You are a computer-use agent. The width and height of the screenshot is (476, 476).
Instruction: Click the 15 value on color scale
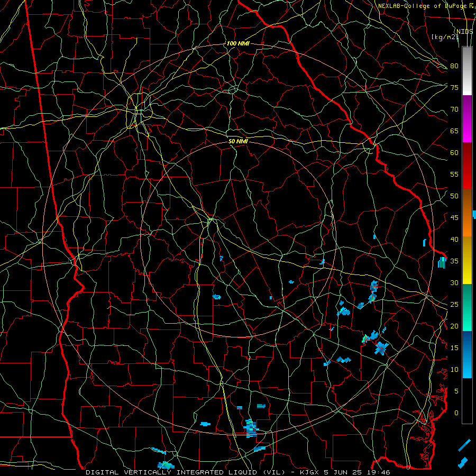454,348
